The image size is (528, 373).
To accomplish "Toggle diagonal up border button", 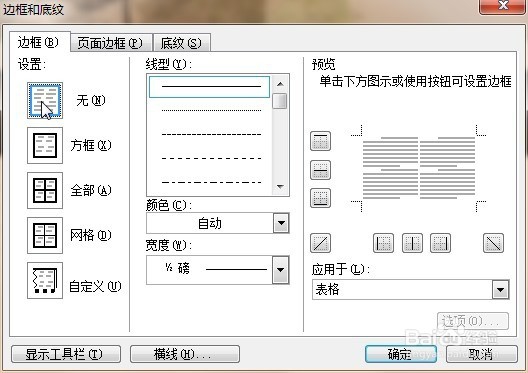I will point(320,243).
